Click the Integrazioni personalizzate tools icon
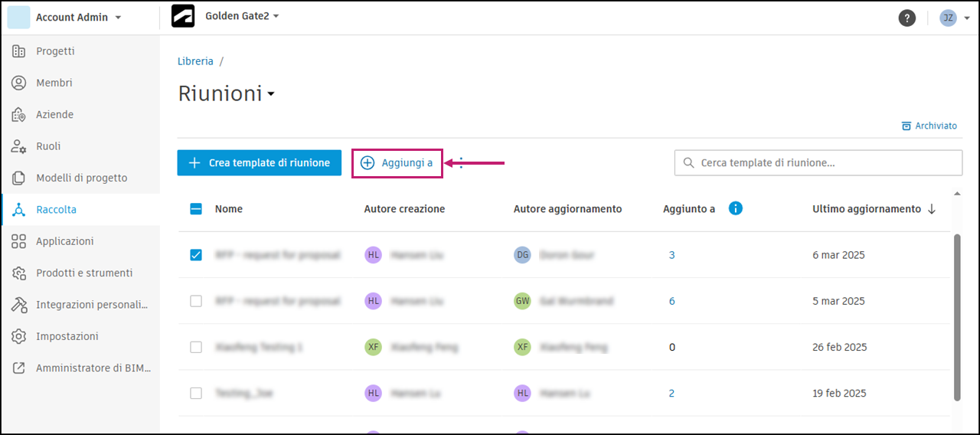Viewport: 980px width, 435px height. (20, 305)
